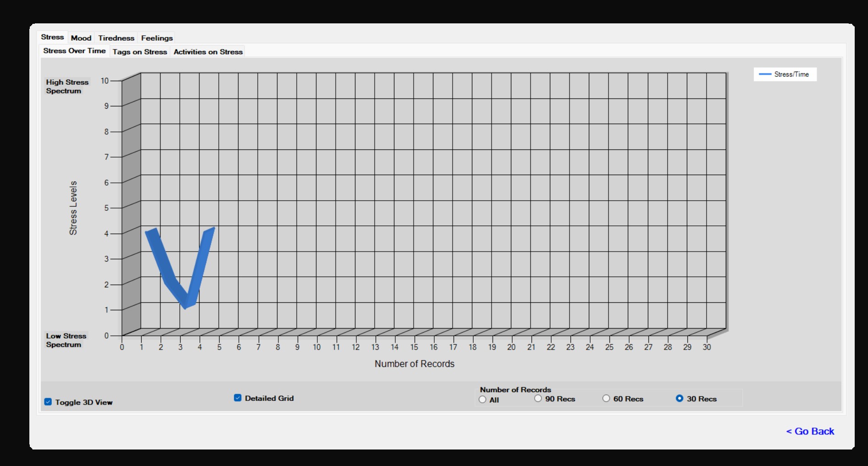
Task: Open the Mood tab
Action: pyautogui.click(x=81, y=38)
